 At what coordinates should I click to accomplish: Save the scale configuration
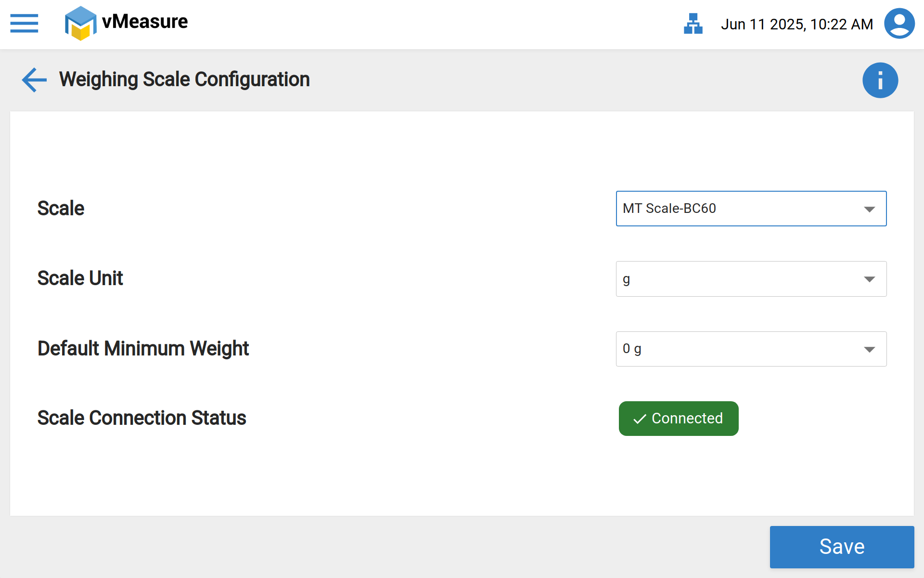click(x=842, y=547)
